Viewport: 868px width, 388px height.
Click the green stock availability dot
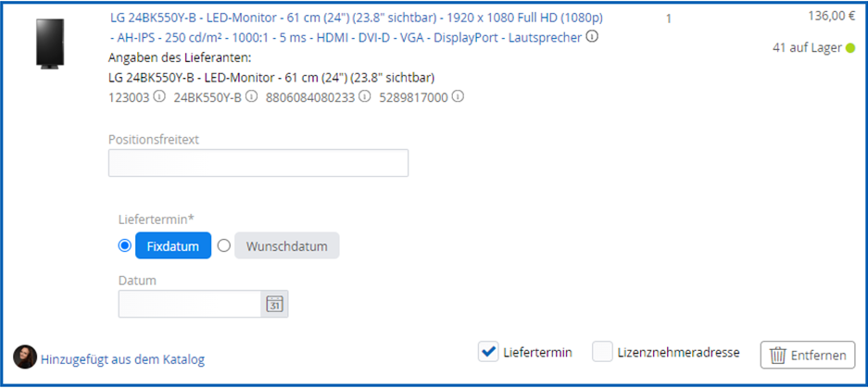(849, 47)
